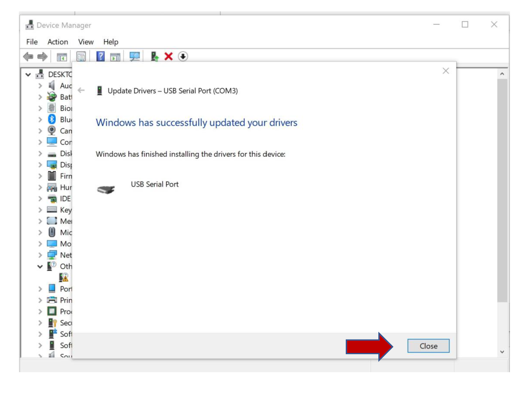Select the Firmware category icon
This screenshot has height=393, width=532.
[x=52, y=176]
